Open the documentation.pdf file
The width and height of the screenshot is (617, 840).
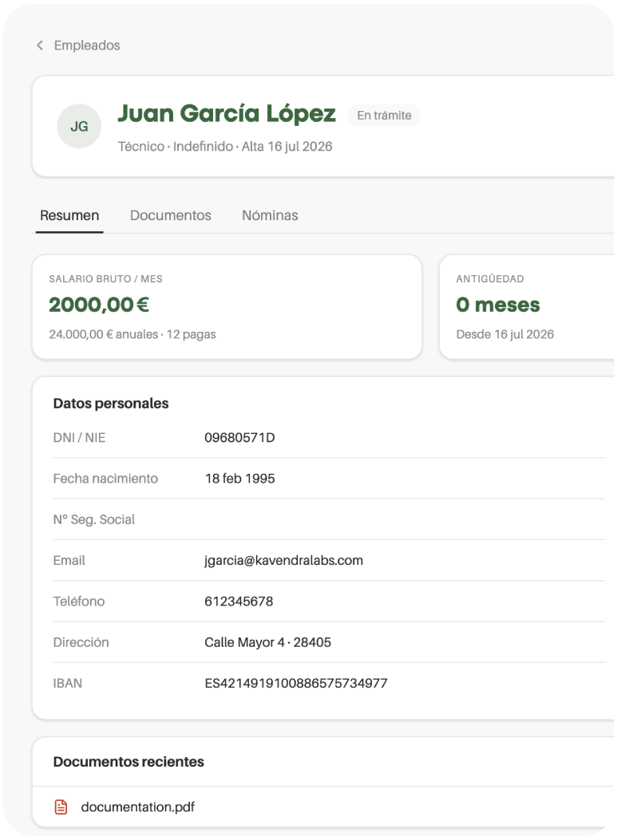(138, 806)
